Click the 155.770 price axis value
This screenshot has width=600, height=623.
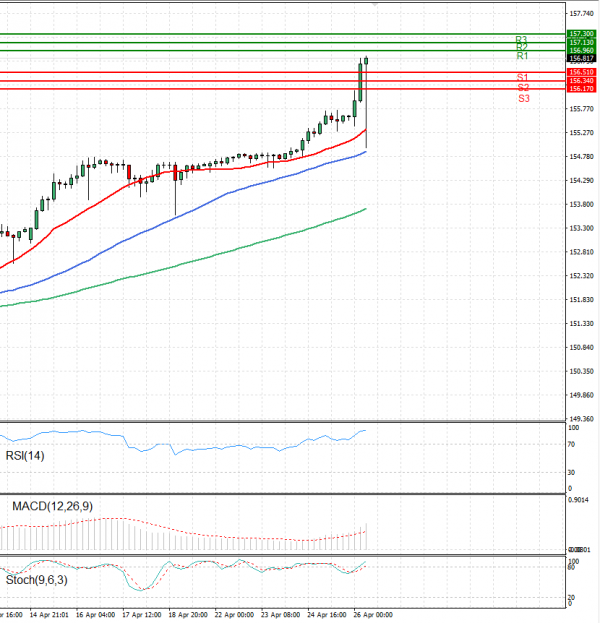(581, 108)
